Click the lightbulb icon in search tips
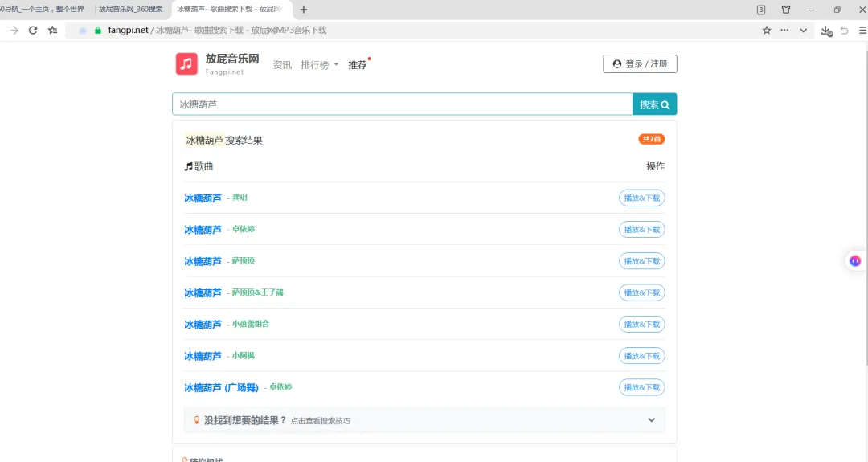Viewport: 868px width, 462px height. click(x=196, y=420)
